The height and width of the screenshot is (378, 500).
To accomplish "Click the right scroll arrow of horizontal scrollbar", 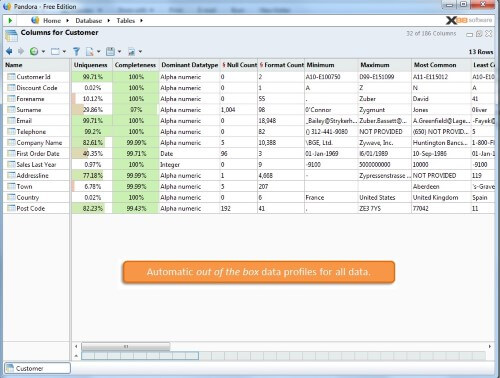I will (489, 347).
